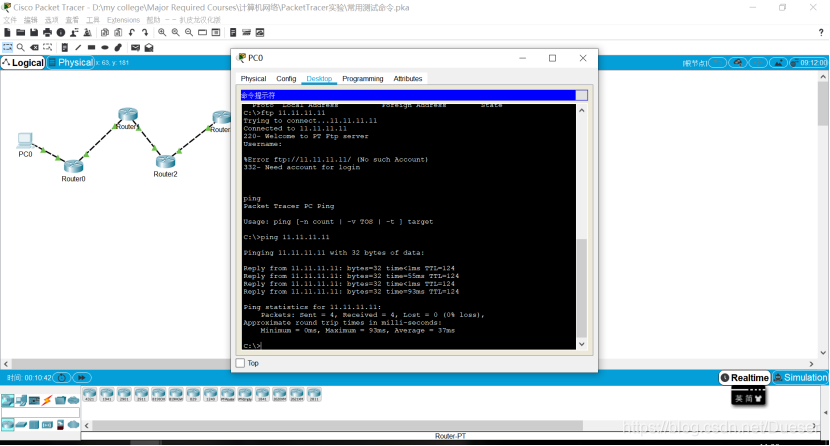
Task: Click left arrow of device list scrollbar
Action: point(87,425)
